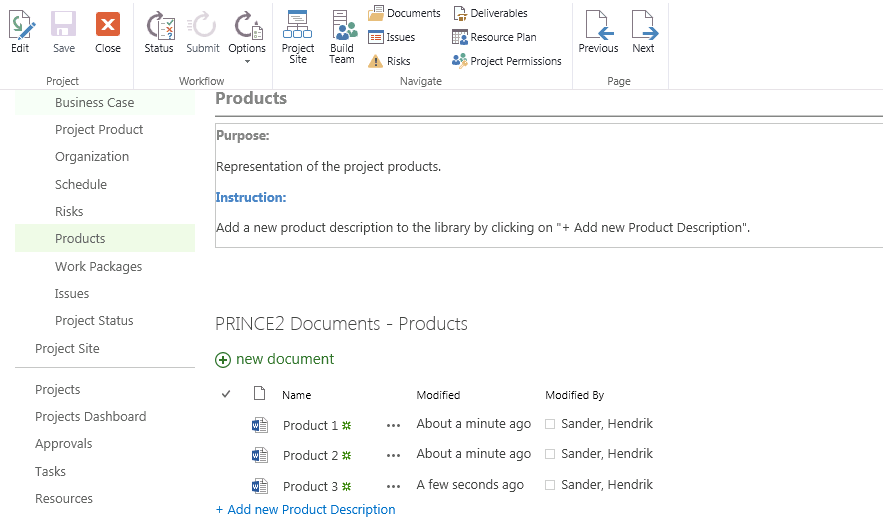Open Documents from the Navigate group
This screenshot has width=883, height=520.
coord(404,13)
